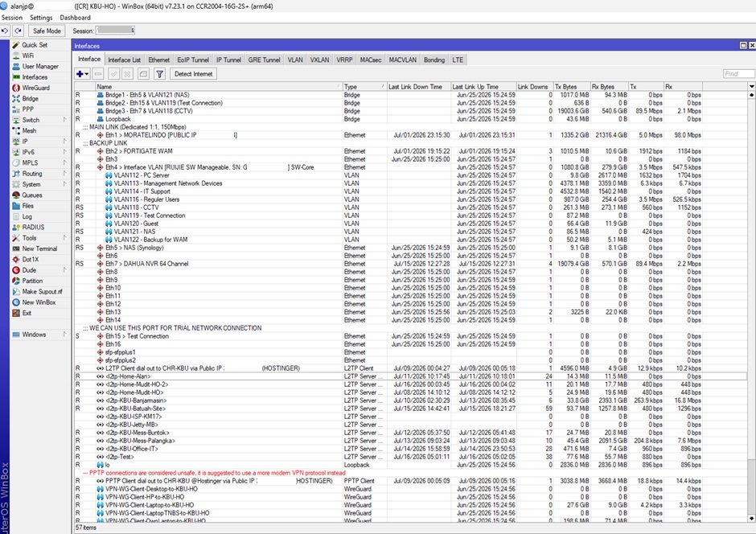Expand the System submenu arrow
The width and height of the screenshot is (756, 534).
click(64, 184)
